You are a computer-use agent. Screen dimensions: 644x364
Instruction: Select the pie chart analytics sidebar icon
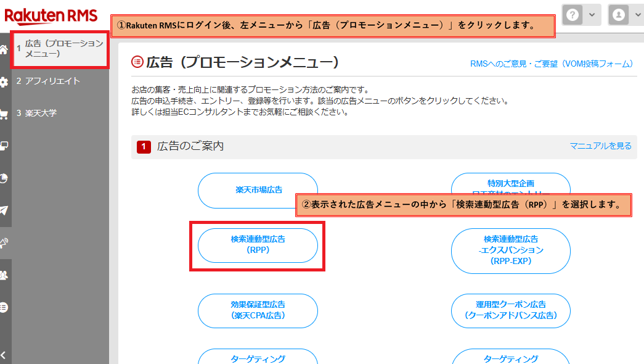tap(4, 178)
